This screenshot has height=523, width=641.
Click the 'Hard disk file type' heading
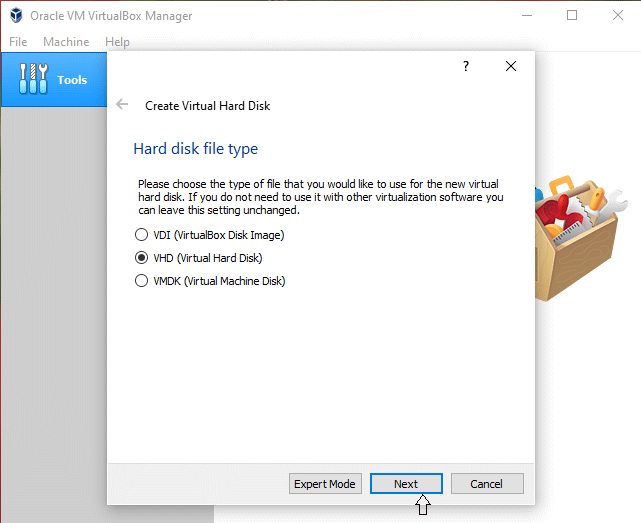(x=195, y=149)
